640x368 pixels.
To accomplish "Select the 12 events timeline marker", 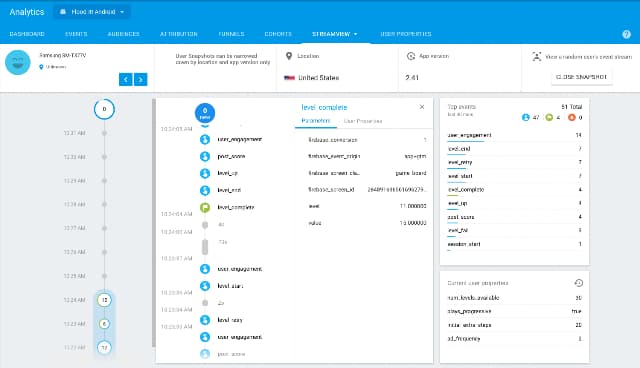I will coord(104,300).
